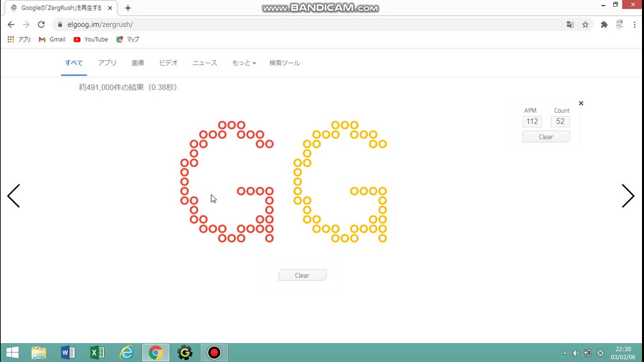Open Bandicam recorder in taskbar
Screen dimensions: 644x362
pos(214,353)
